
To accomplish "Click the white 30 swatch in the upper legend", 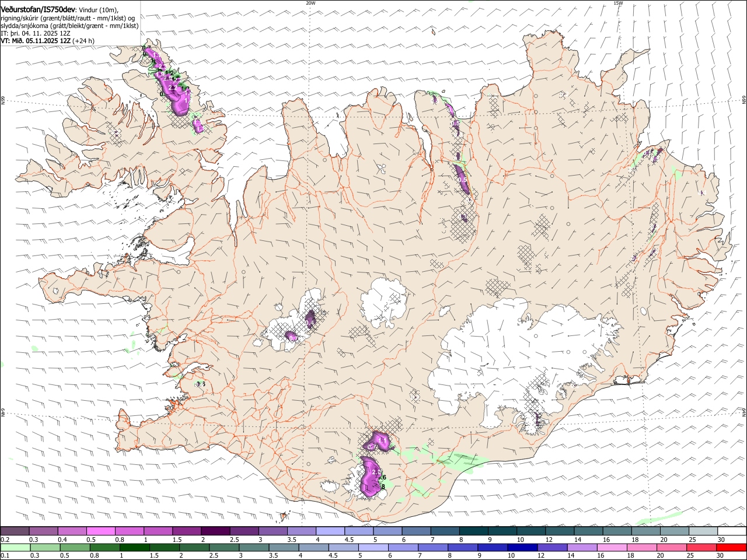I will pyautogui.click(x=732, y=531).
